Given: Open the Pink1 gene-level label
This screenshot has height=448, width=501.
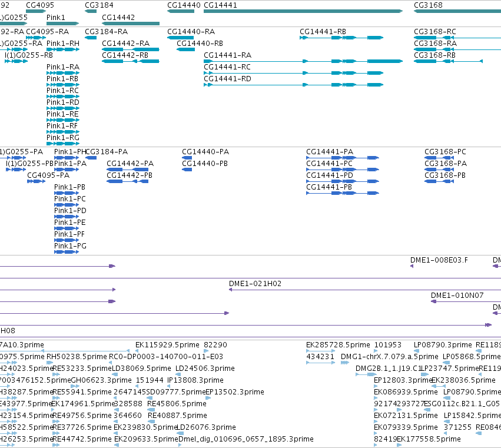Looking at the screenshot, I should pyautogui.click(x=55, y=17).
